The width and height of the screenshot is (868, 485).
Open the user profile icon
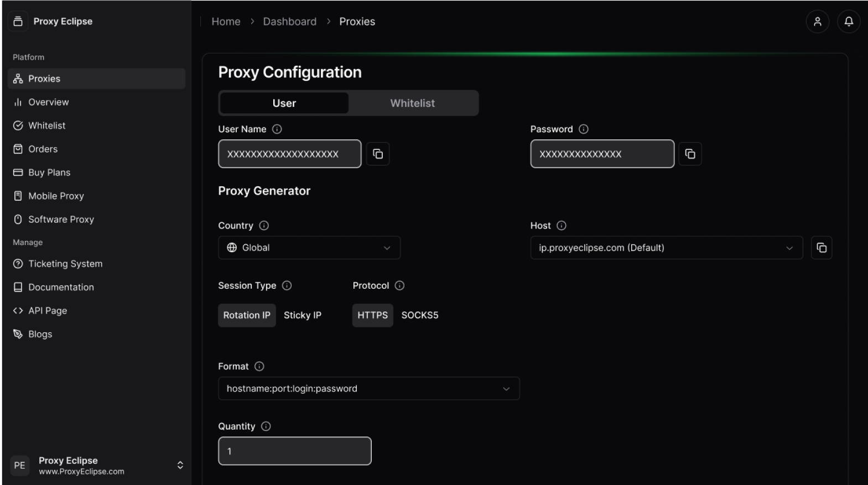tap(817, 22)
